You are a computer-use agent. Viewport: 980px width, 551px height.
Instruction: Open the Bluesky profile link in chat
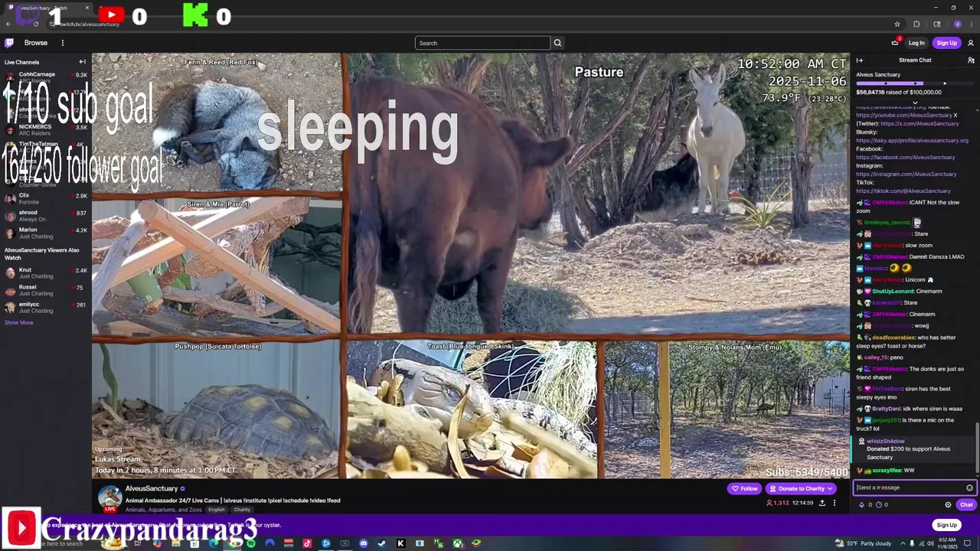pos(912,140)
